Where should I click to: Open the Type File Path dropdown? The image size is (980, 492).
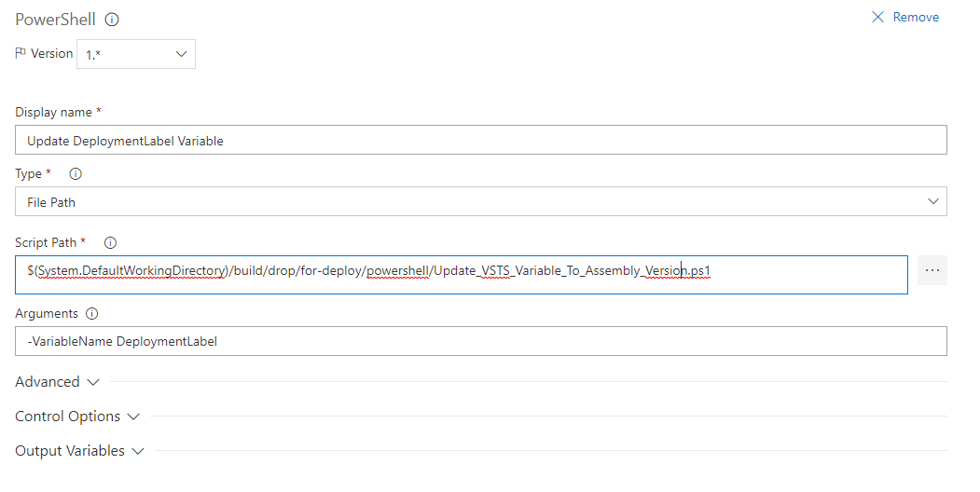[x=480, y=201]
